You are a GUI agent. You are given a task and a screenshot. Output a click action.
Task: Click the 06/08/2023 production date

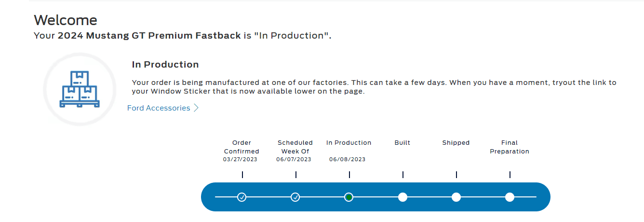point(348,159)
